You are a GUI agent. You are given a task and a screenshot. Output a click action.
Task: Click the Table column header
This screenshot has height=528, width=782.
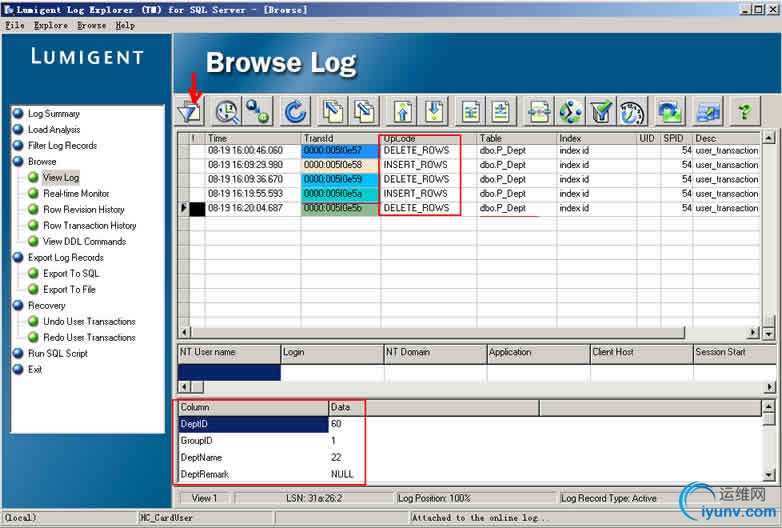(x=517, y=138)
